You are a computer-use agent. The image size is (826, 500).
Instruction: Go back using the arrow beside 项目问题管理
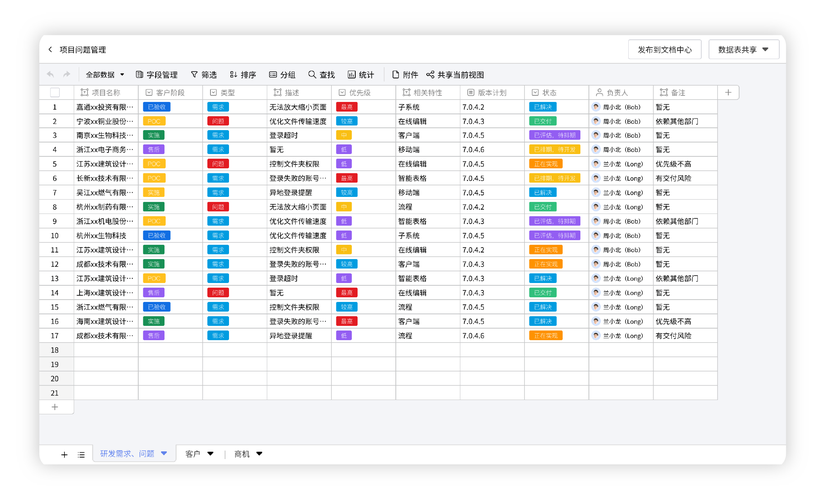pyautogui.click(x=50, y=50)
